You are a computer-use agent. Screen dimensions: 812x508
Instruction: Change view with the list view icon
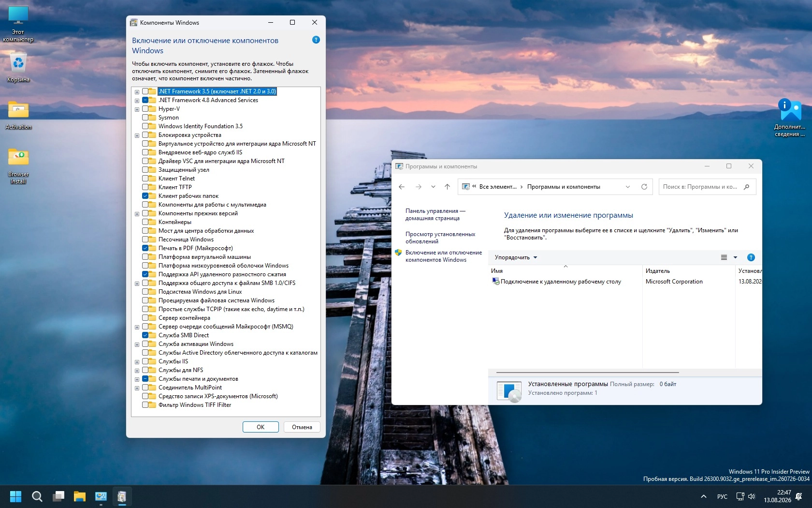[x=724, y=257]
